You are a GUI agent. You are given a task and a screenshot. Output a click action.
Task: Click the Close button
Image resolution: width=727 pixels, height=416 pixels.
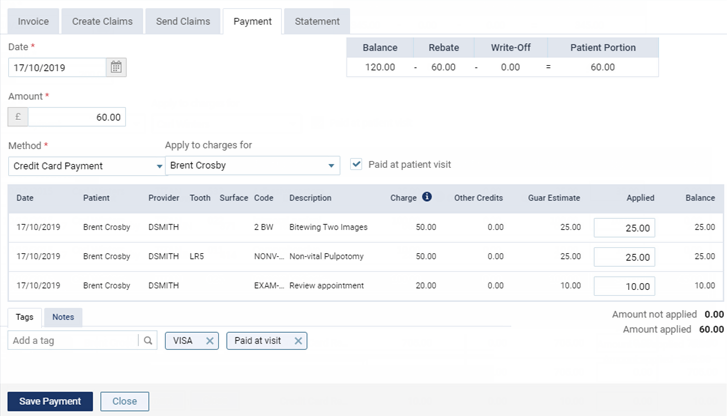pyautogui.click(x=125, y=401)
